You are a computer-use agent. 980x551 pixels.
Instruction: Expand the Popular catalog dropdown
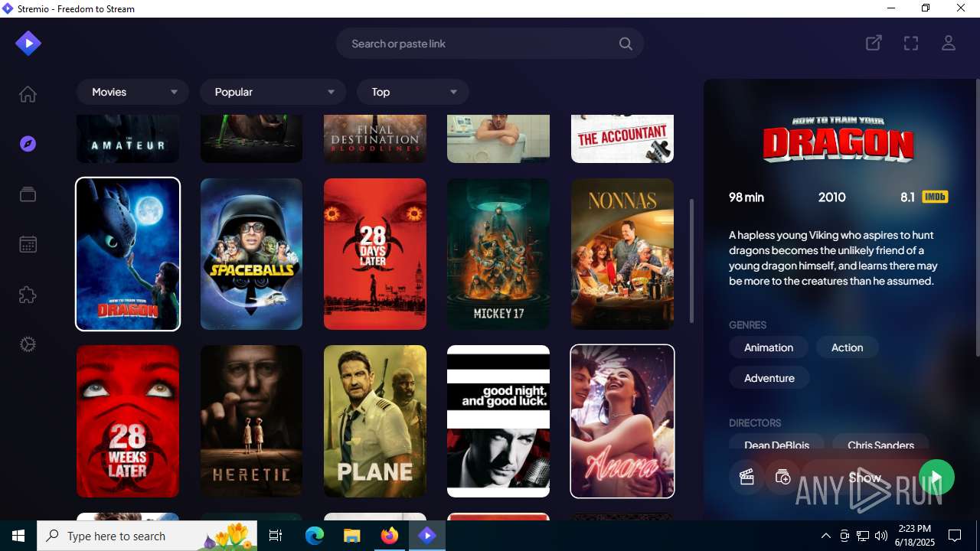point(273,92)
